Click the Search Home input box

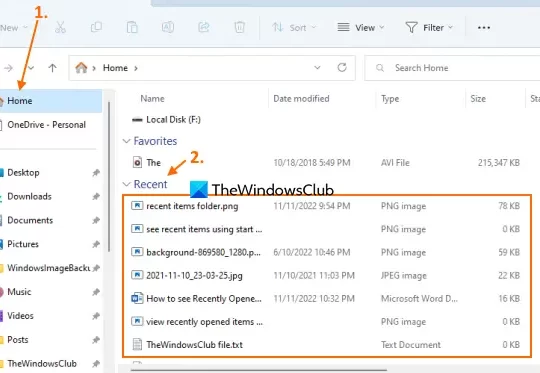[452, 68]
